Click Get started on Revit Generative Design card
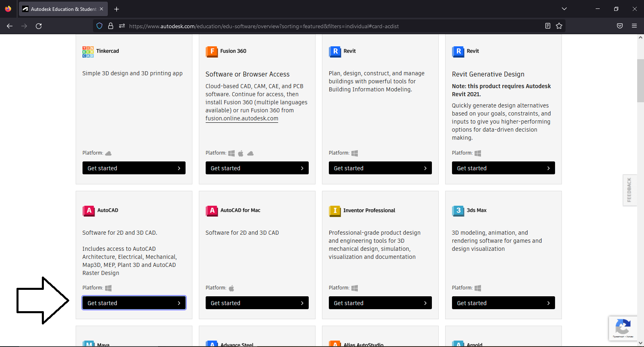 (504, 168)
